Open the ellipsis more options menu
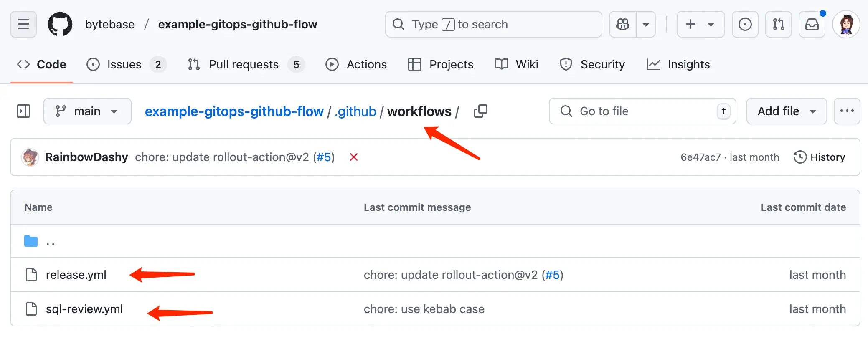 click(847, 111)
